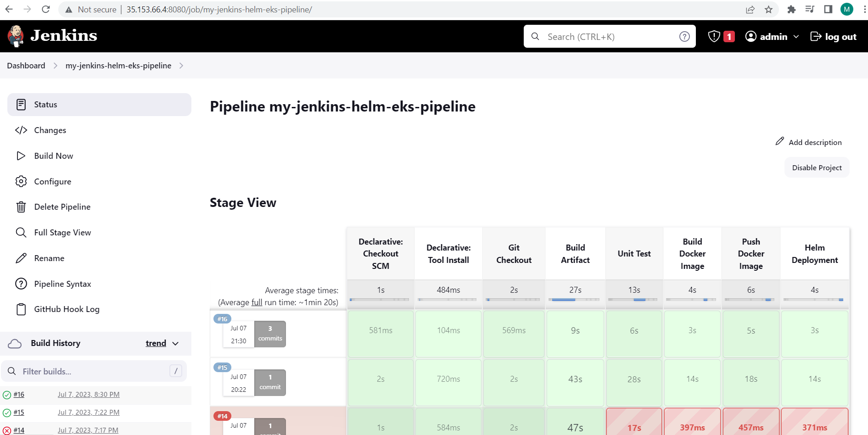The height and width of the screenshot is (435, 868).
Task: Click the success status icon for build #16
Action: pyautogui.click(x=7, y=395)
